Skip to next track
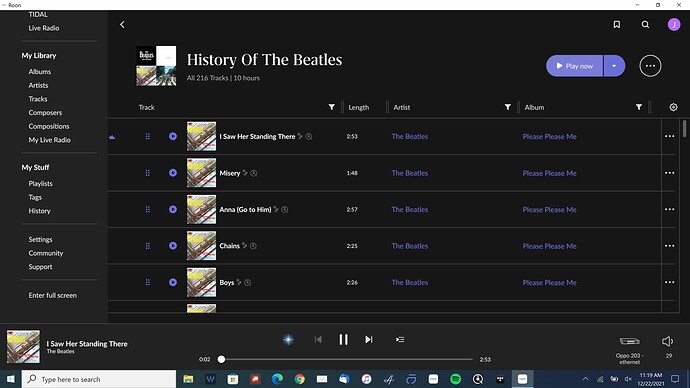The height and width of the screenshot is (388, 690). (x=369, y=340)
